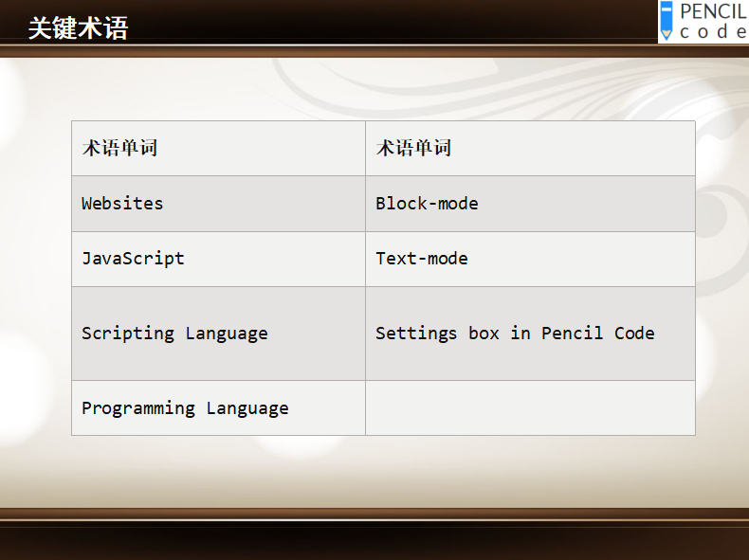Click the right column header 术语单词
This screenshot has width=749, height=560.
(530, 149)
